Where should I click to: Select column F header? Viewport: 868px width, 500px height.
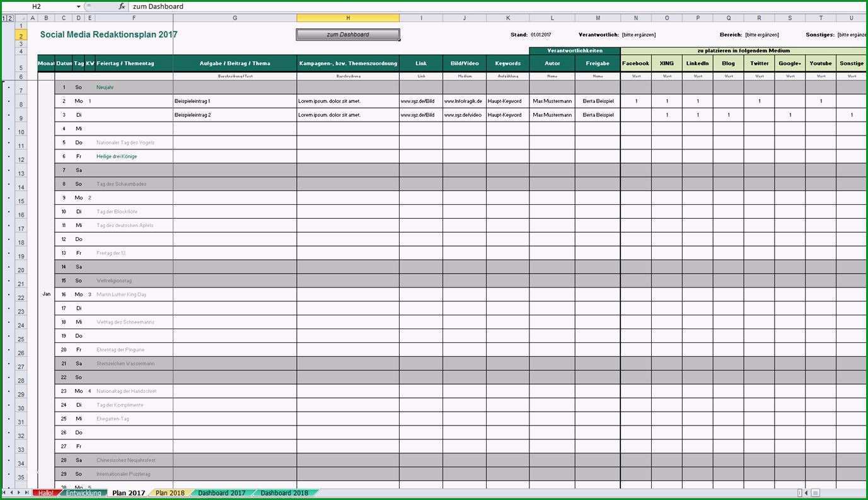coord(134,18)
